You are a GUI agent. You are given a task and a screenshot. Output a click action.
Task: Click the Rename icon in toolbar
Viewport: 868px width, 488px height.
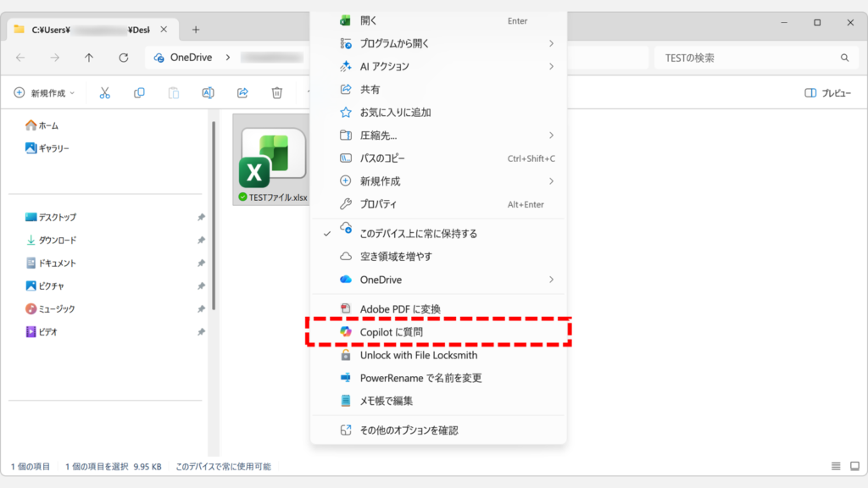click(x=209, y=93)
